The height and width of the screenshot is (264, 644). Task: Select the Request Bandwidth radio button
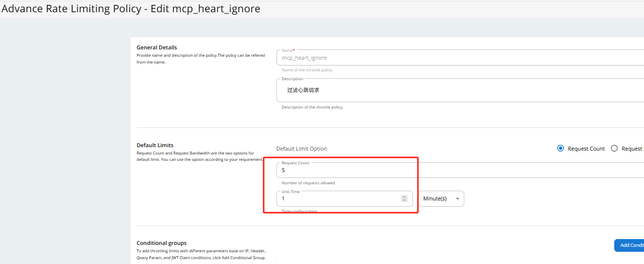[x=614, y=149]
